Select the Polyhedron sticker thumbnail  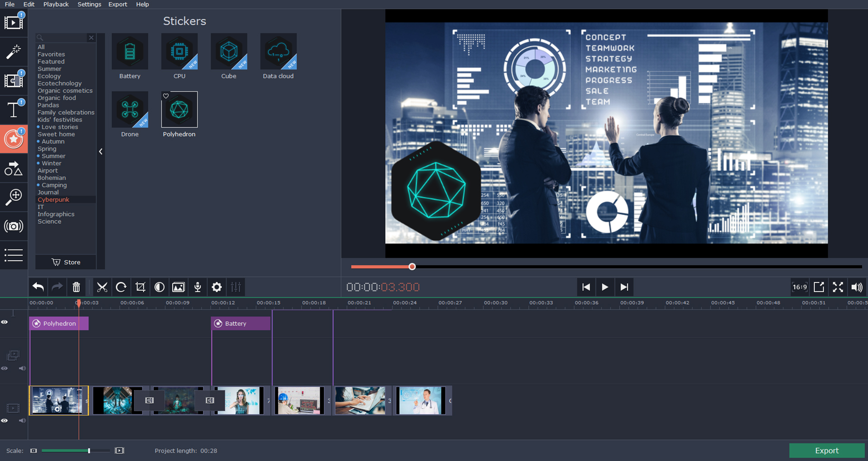coord(179,109)
